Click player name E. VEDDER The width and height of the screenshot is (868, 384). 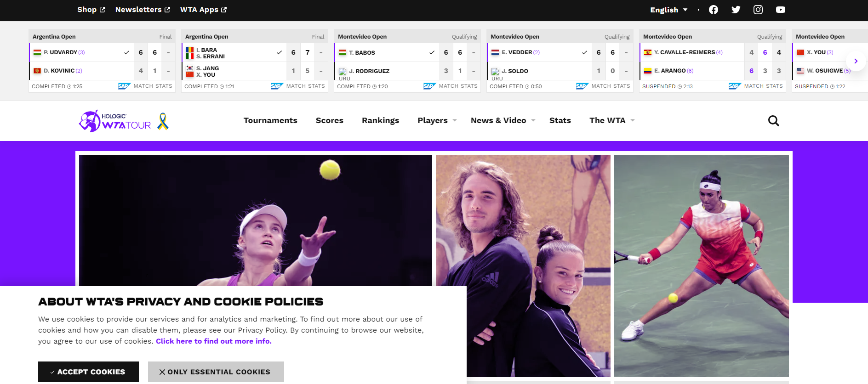[x=517, y=52]
